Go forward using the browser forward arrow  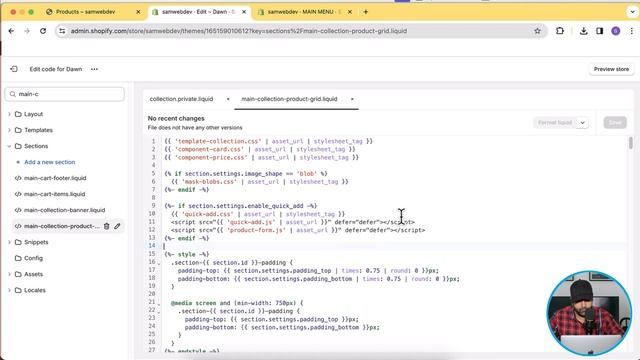(27, 31)
